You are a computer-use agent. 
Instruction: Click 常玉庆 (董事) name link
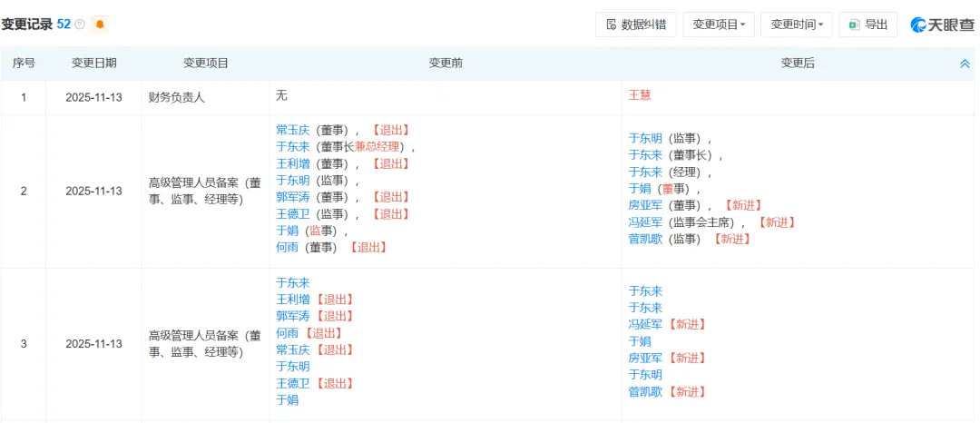tap(292, 130)
